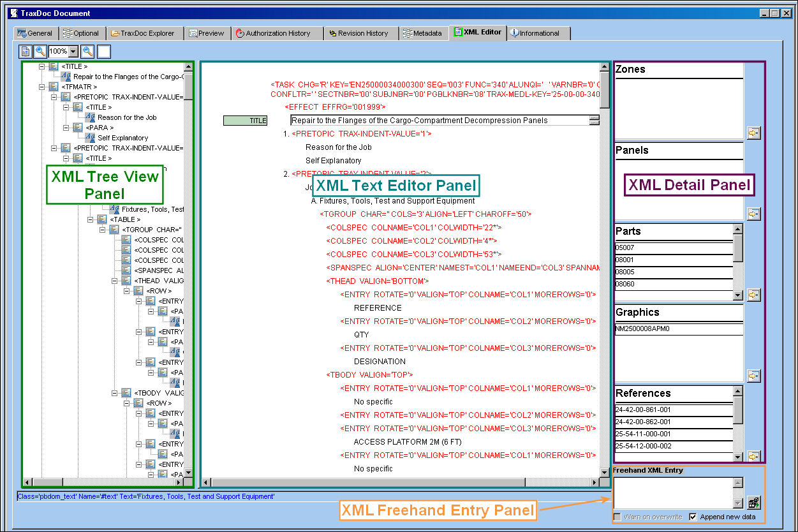This screenshot has width=798, height=532.
Task: Click the zoom in magnifier icon
Action: click(40, 52)
